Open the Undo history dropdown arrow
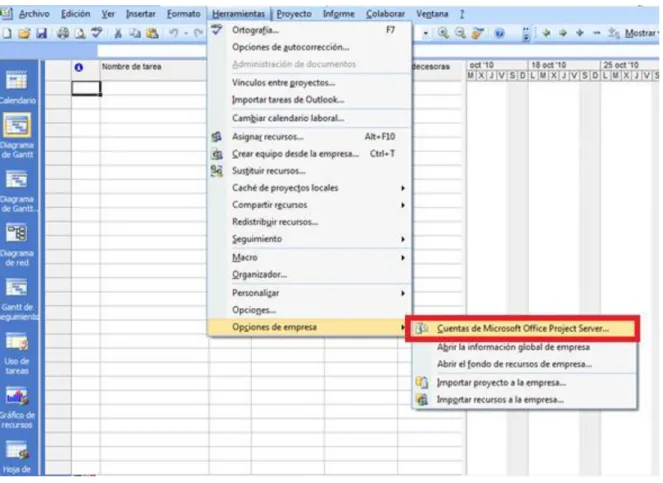The width and height of the screenshot is (663, 483). pyautogui.click(x=186, y=33)
